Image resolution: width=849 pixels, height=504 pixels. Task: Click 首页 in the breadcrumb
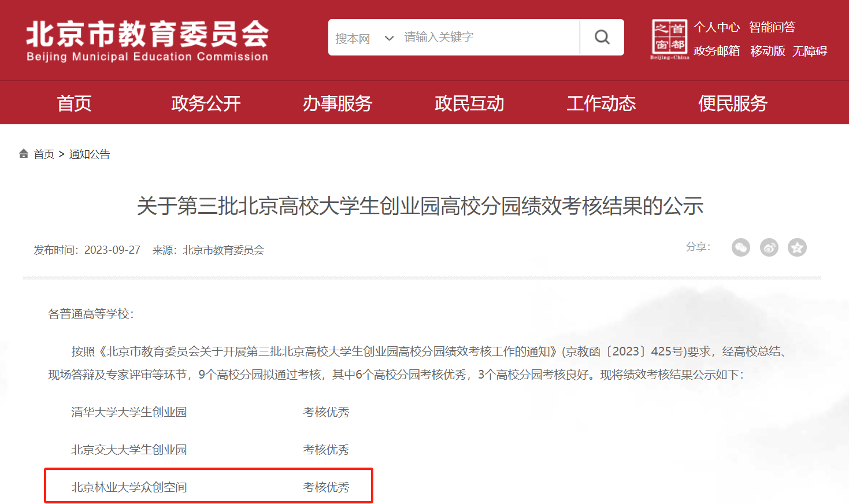[x=44, y=154]
